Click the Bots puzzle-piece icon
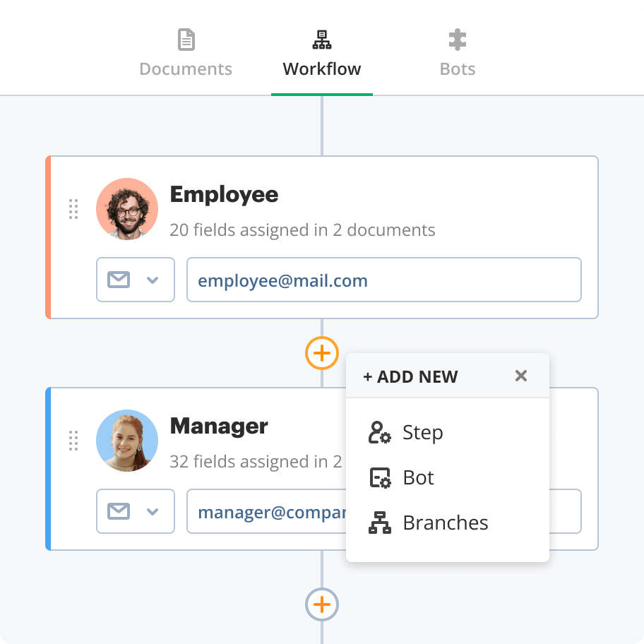Viewport: 644px width, 644px height. tap(457, 40)
